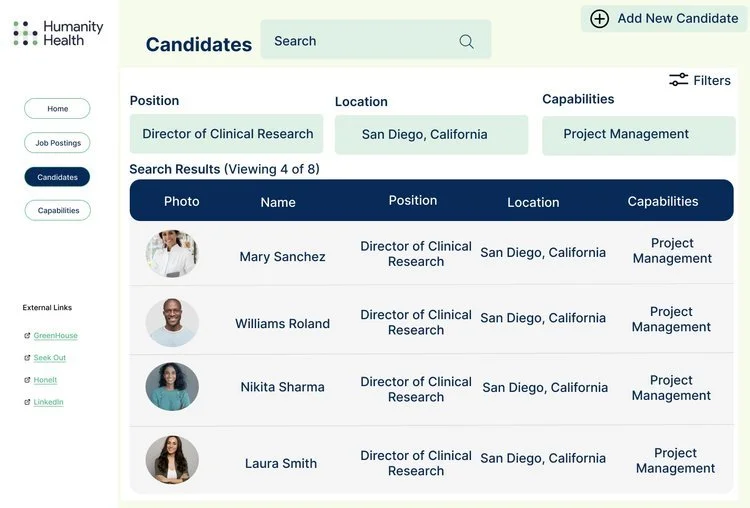750x508 pixels.
Task: Open Mary Sanchez's profile photo
Action: point(172,254)
